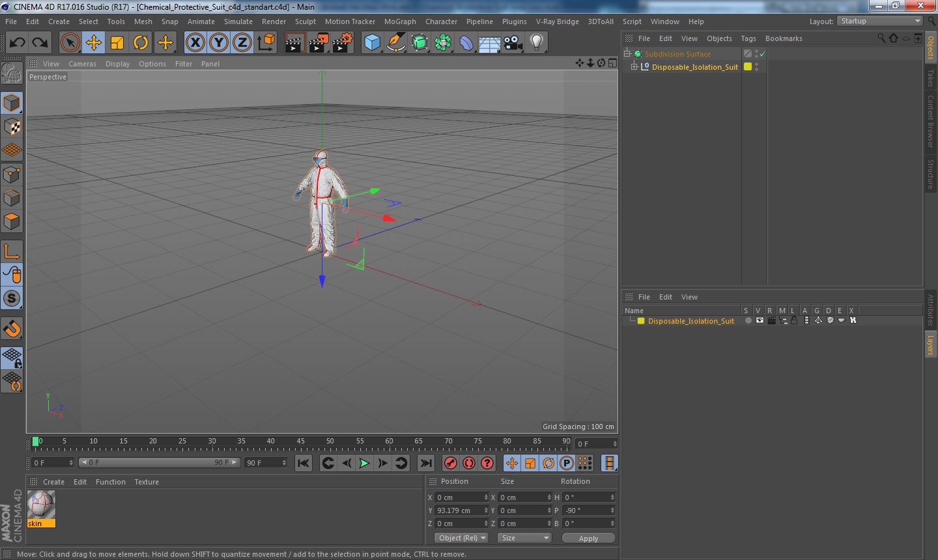
Task: Toggle Y axis lock
Action: (219, 43)
